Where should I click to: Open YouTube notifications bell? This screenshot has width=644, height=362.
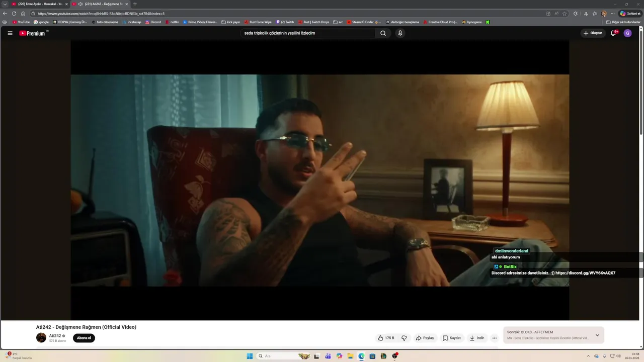[x=613, y=33]
